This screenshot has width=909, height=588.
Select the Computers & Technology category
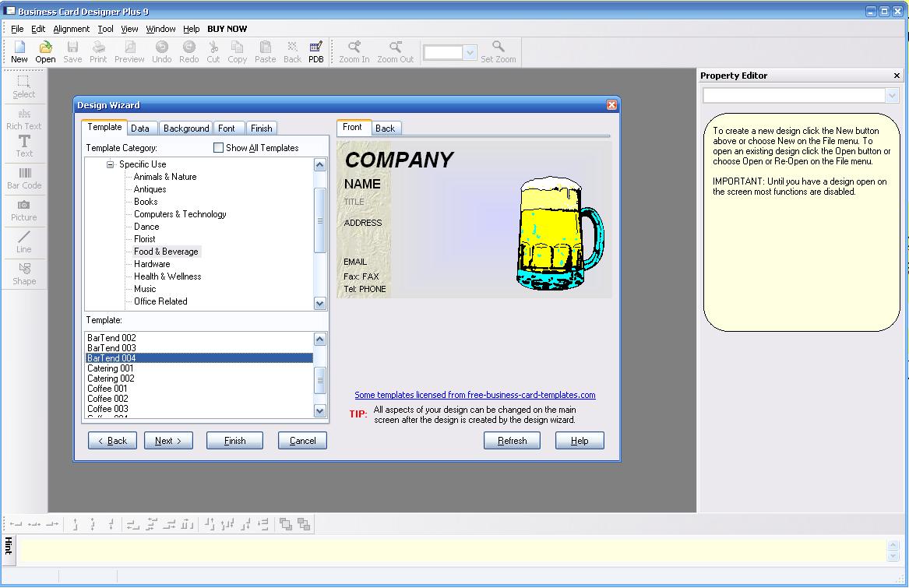pyautogui.click(x=180, y=214)
